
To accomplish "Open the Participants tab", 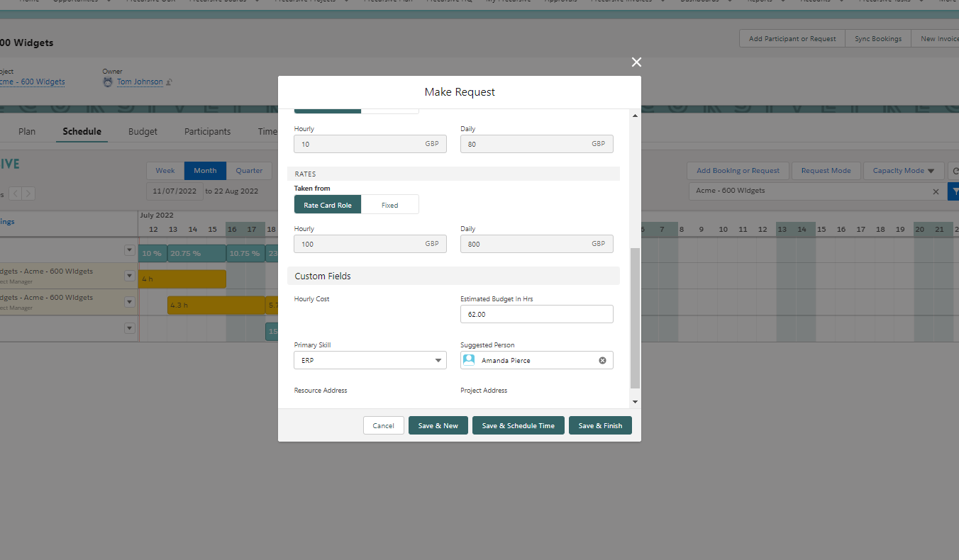I will [207, 132].
